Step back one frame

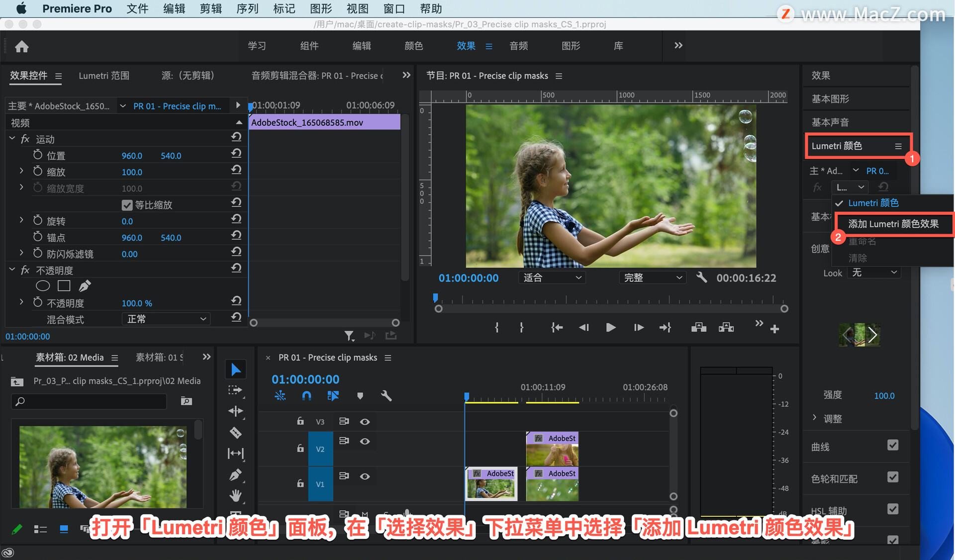click(584, 327)
